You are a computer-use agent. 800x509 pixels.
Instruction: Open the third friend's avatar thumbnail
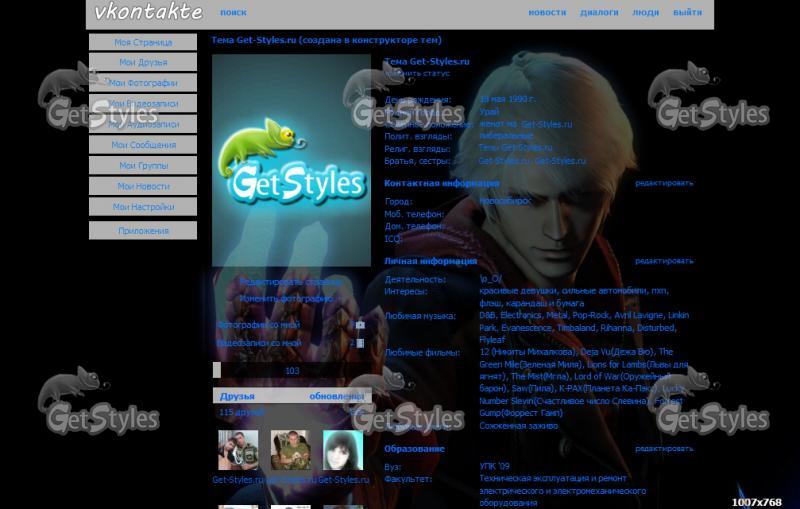pos(342,450)
